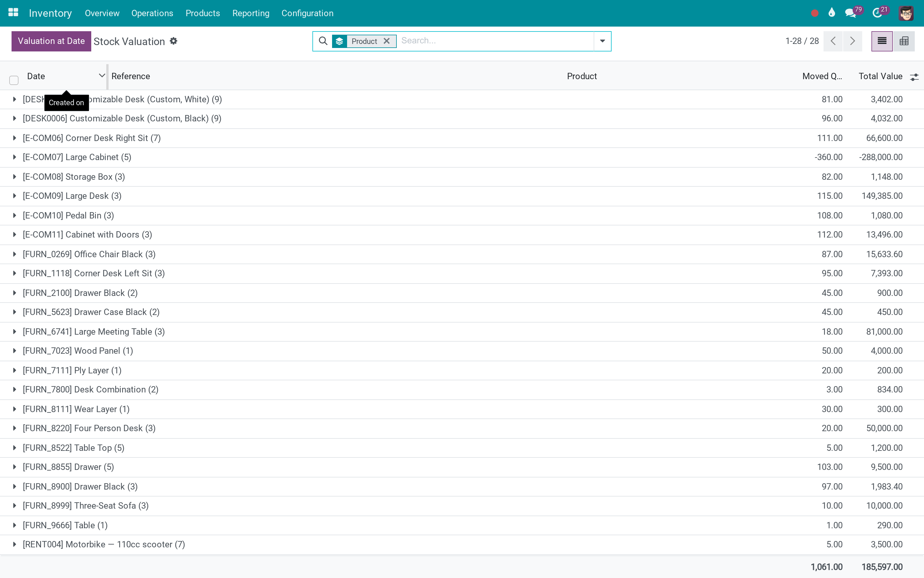Expand Large Desk group
Image resolution: width=924 pixels, height=578 pixels.
point(14,196)
